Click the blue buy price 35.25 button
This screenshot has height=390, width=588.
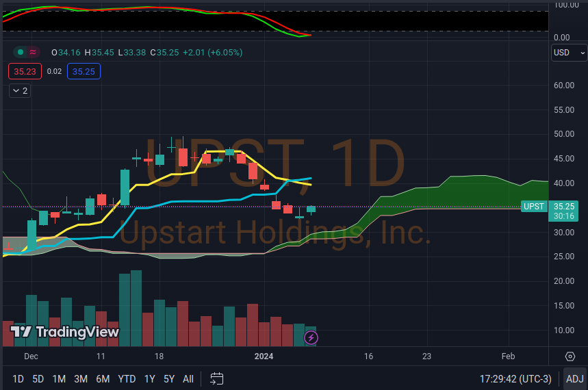tap(84, 72)
